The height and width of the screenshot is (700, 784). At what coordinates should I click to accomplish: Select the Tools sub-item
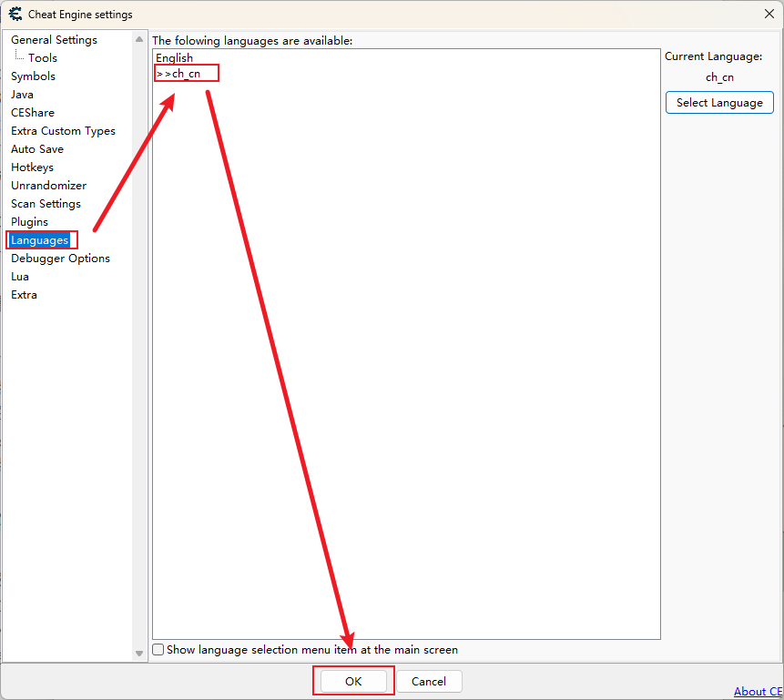click(x=43, y=58)
